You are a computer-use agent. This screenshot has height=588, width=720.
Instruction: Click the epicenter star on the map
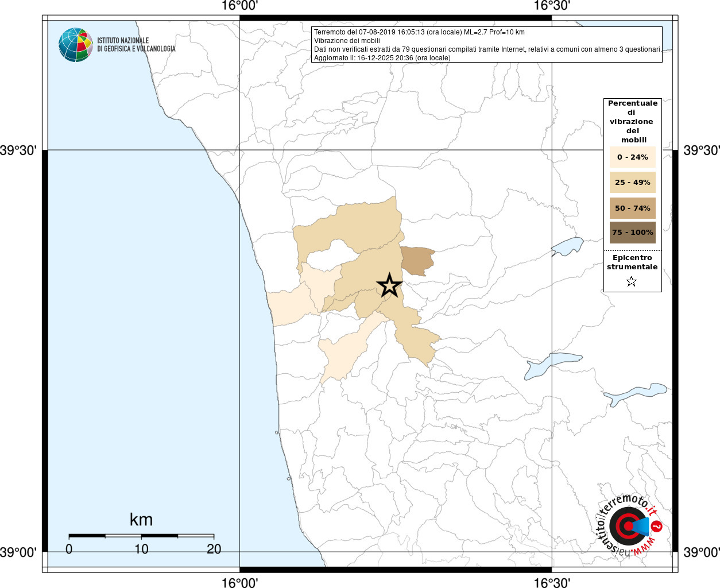pyautogui.click(x=390, y=285)
